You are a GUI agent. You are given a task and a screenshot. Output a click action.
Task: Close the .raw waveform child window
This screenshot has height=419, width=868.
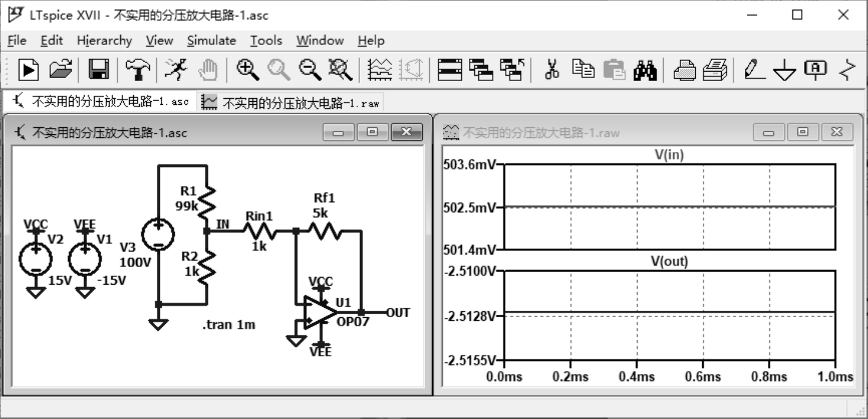[837, 133]
